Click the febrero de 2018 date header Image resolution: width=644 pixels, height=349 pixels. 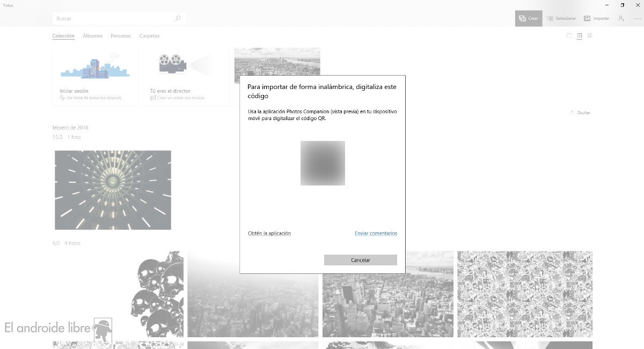[70, 128]
